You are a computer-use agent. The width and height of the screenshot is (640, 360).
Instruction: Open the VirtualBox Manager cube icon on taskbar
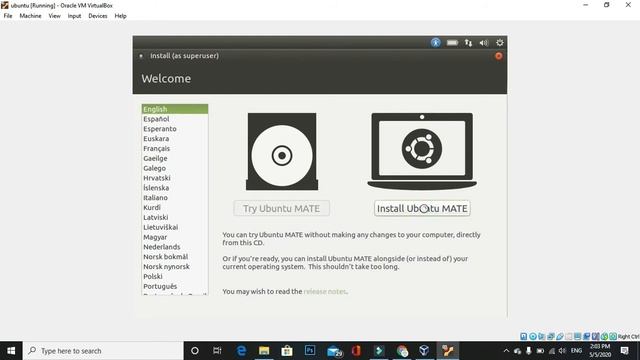[424, 351]
